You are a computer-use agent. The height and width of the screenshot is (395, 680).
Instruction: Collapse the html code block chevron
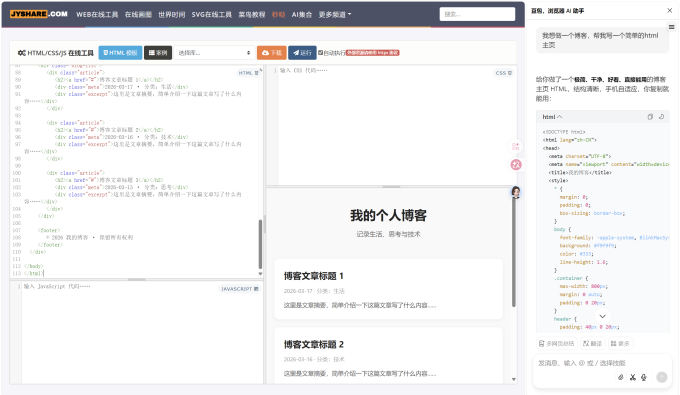click(559, 117)
